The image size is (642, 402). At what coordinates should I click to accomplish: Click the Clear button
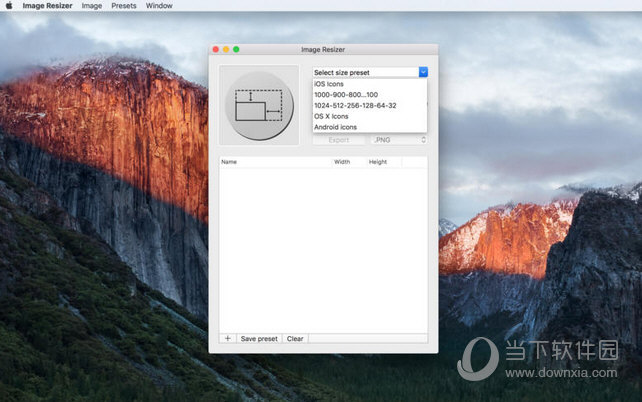coord(295,339)
